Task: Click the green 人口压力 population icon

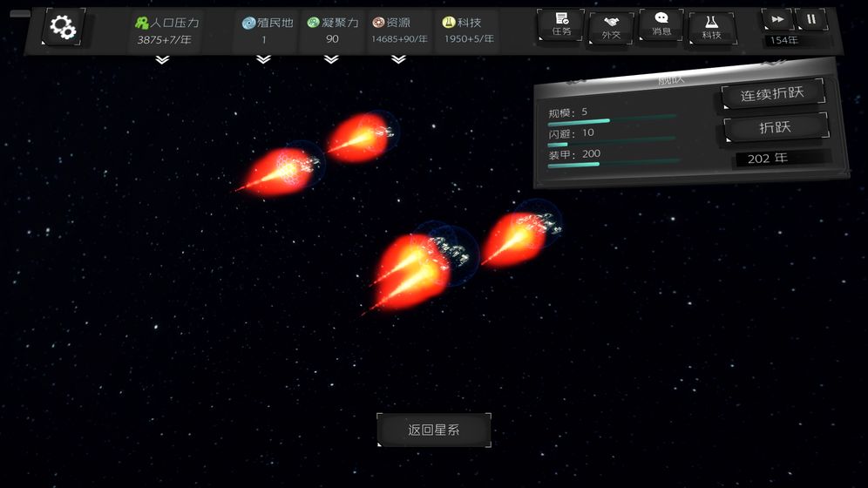Action: 142,23
